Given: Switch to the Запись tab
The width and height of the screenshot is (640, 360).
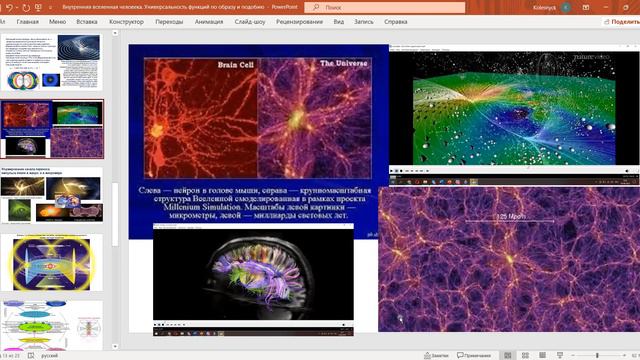Looking at the screenshot, I should [364, 22].
